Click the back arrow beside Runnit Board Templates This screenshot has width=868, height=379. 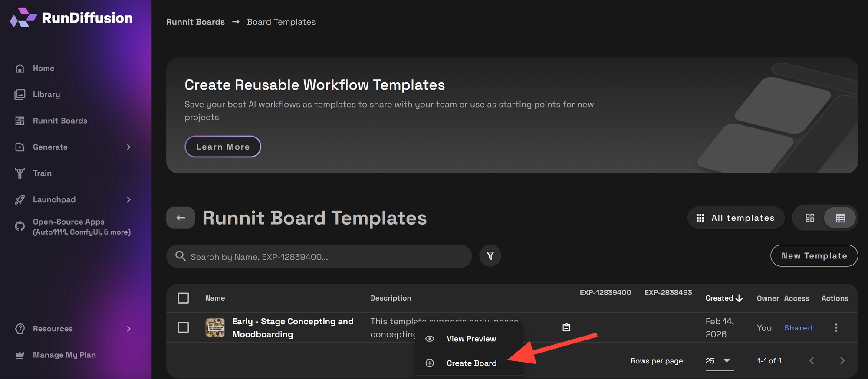click(x=181, y=218)
